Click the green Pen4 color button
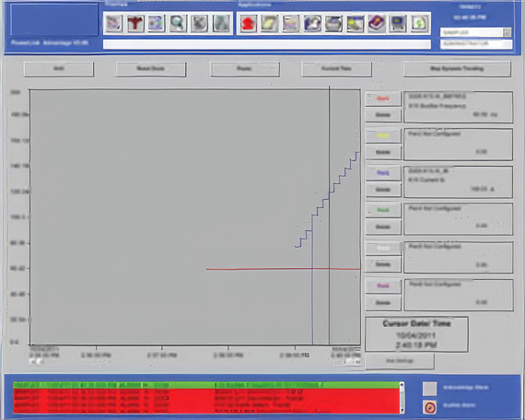525x420 pixels. (x=383, y=210)
